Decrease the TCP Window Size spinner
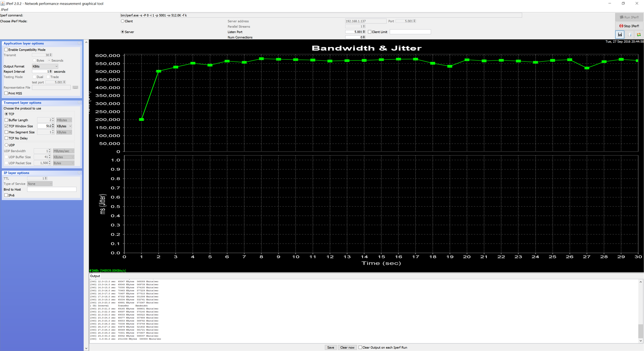This screenshot has width=644, height=351. tap(53, 127)
